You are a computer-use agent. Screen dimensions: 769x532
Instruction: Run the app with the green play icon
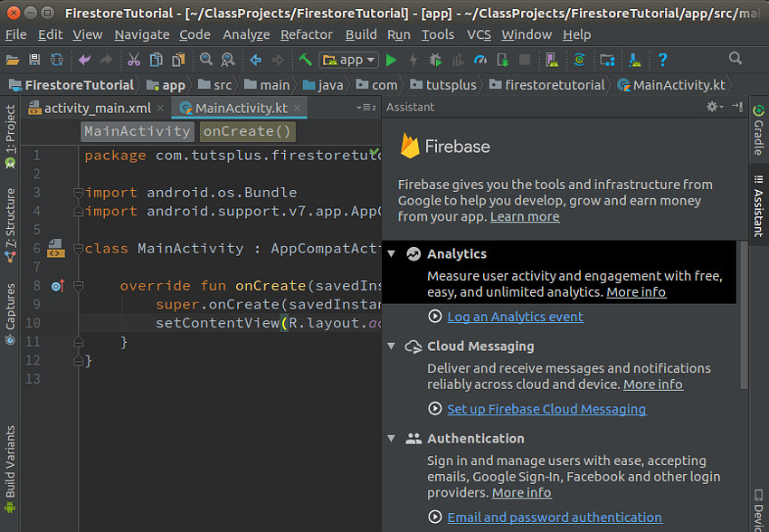(x=391, y=62)
